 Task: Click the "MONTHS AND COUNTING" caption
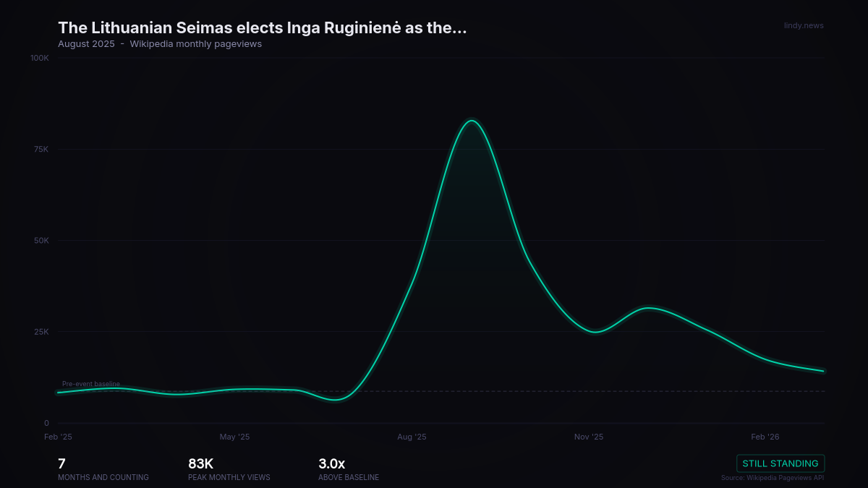pos(103,478)
